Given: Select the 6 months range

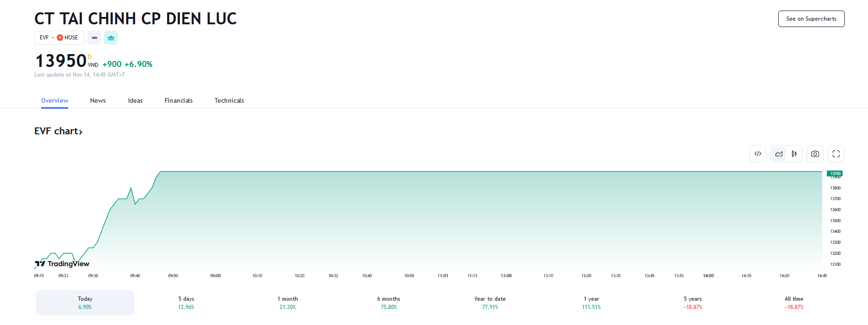Looking at the screenshot, I should tap(389, 303).
